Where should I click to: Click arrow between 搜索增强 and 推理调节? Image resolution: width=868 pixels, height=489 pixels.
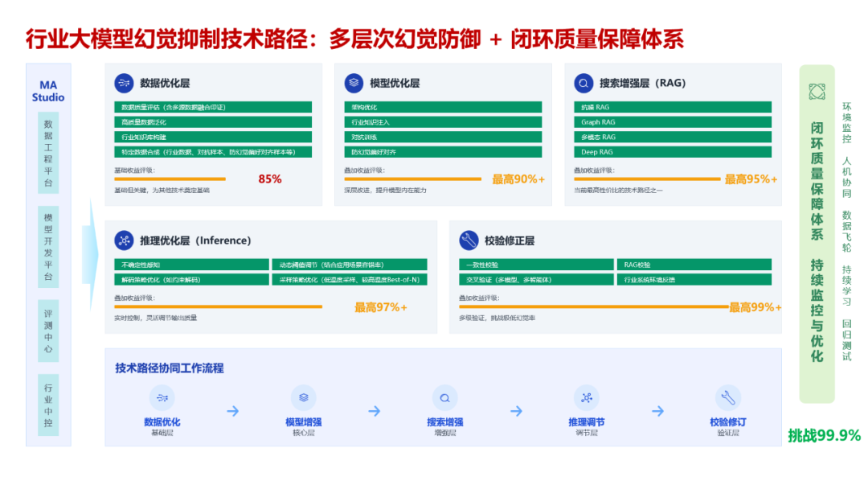(x=516, y=411)
